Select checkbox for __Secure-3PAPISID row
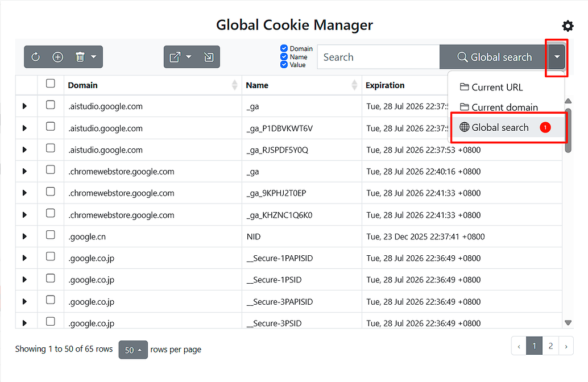This screenshot has height=382, width=588. point(50,300)
